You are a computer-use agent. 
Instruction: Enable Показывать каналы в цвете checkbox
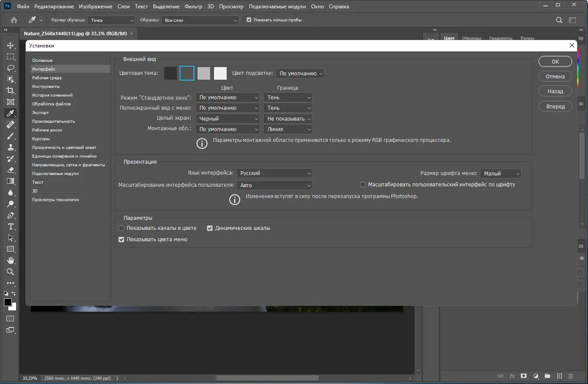122,228
